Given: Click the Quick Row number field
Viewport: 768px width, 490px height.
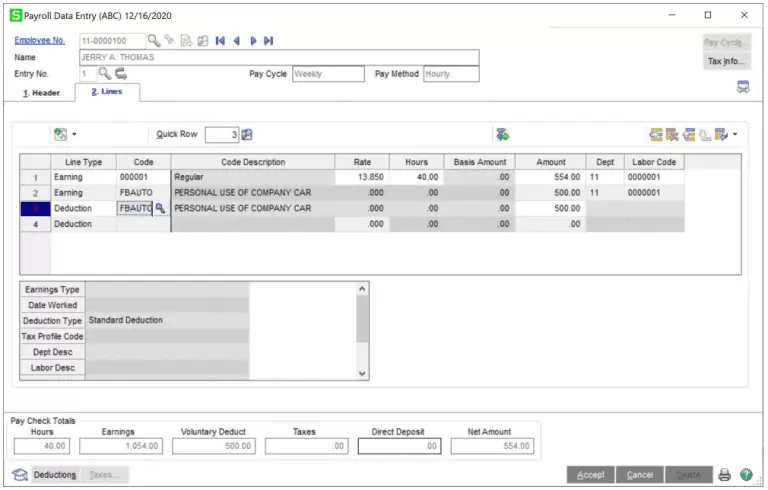Looking at the screenshot, I should [x=222, y=134].
